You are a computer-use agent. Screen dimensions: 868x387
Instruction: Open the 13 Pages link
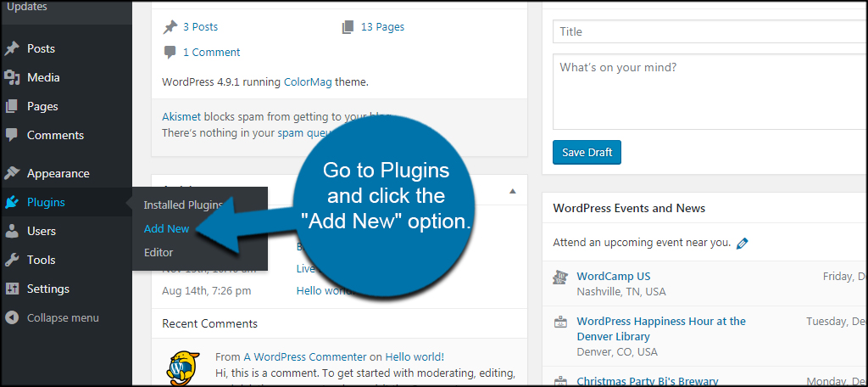pyautogui.click(x=382, y=26)
